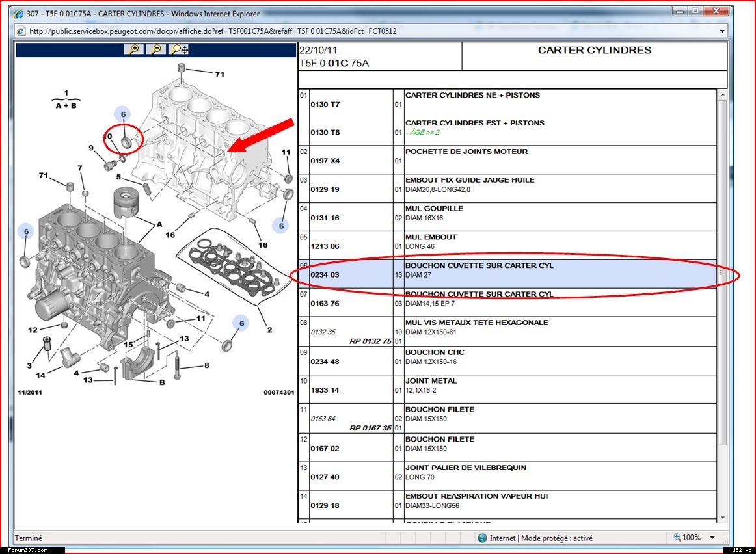
Task: Select the POCHETTE DE JOINTS MOTEUR row
Action: pos(466,152)
